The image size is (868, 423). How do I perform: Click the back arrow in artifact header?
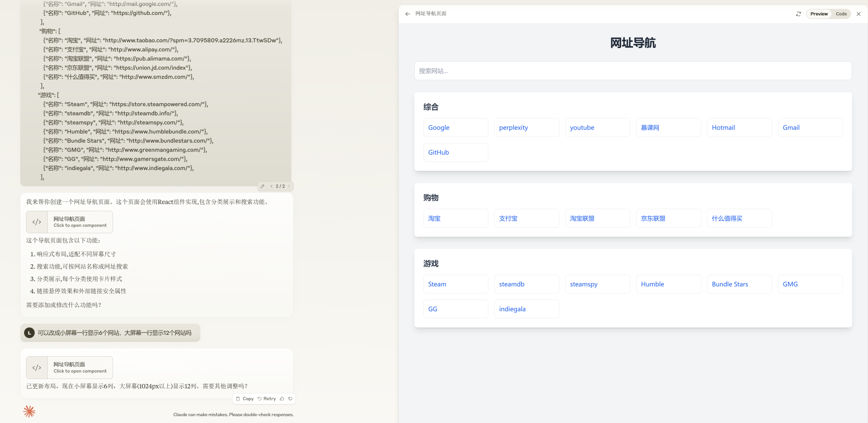pos(408,14)
